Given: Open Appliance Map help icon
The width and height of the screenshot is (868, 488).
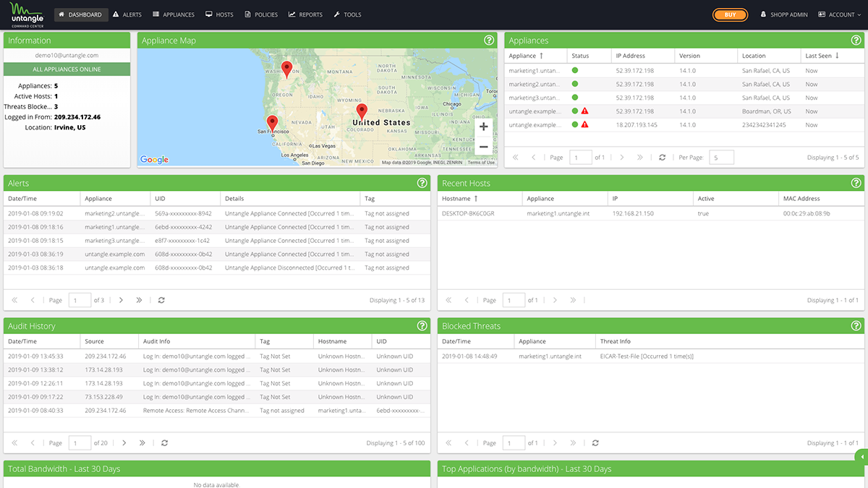Looking at the screenshot, I should 489,40.
